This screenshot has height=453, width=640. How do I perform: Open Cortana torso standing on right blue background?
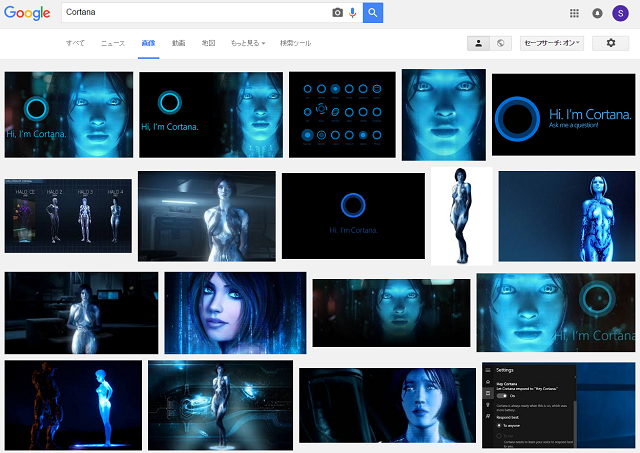click(x=567, y=216)
